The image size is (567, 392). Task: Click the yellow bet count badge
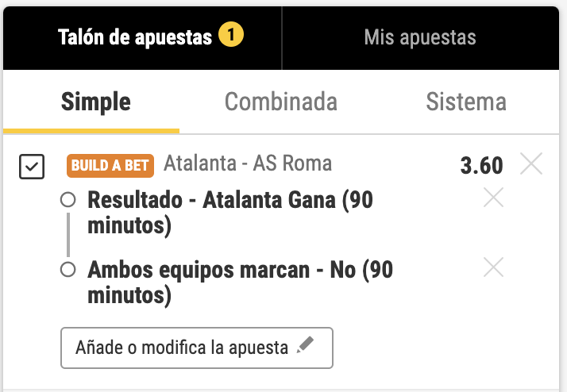231,35
